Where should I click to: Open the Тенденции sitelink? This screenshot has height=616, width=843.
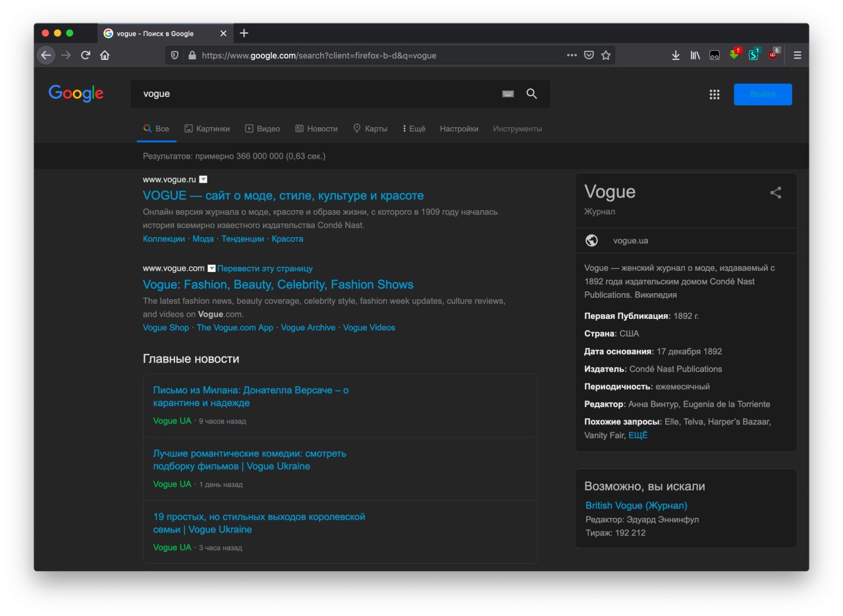[242, 238]
